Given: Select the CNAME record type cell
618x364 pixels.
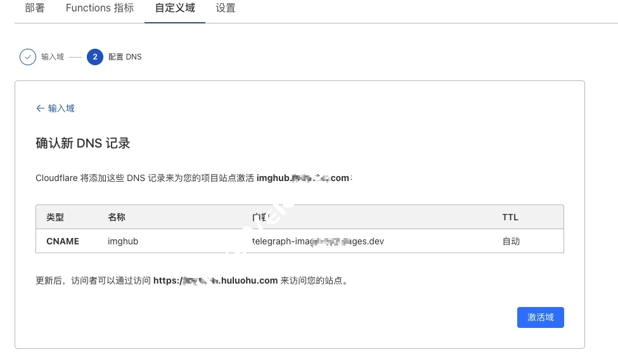Looking at the screenshot, I should [x=63, y=241].
